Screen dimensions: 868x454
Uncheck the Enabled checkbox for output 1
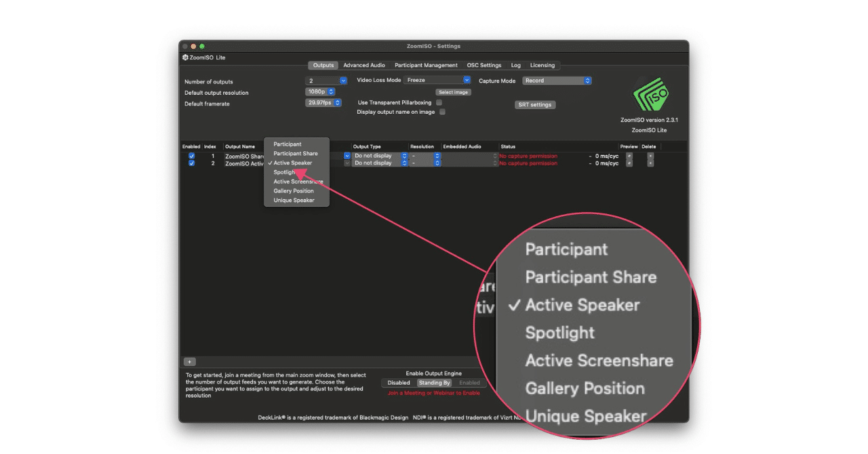coord(191,155)
